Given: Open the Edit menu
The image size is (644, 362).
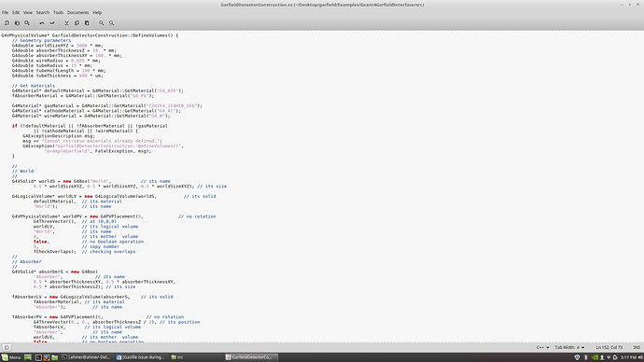Looking at the screenshot, I should coord(16,12).
